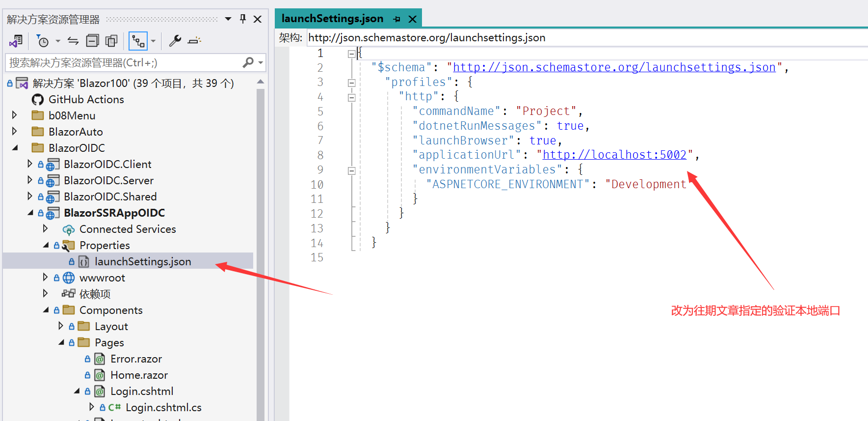The height and width of the screenshot is (421, 868).
Task: Expand the 依赖项 dependencies node
Action: 45,293
